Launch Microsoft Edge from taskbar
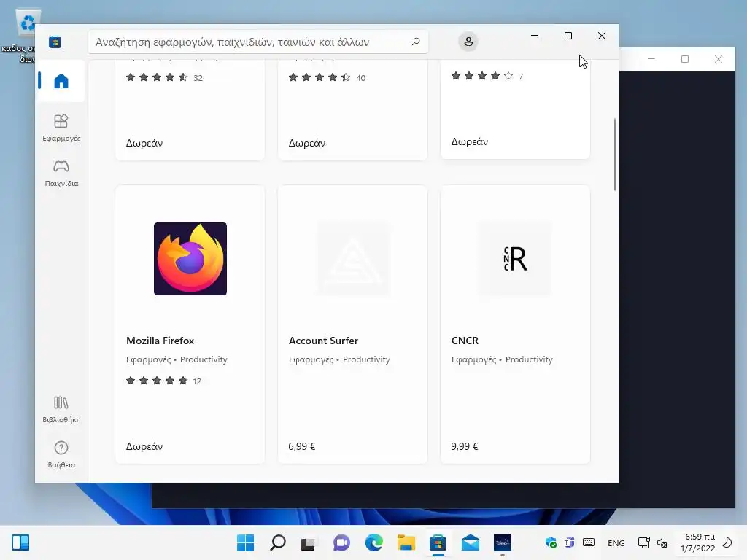The width and height of the screenshot is (747, 560). point(374,542)
